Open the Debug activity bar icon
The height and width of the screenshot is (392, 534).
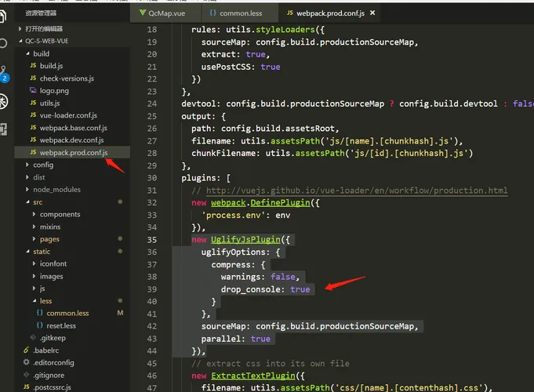[x=4, y=101]
